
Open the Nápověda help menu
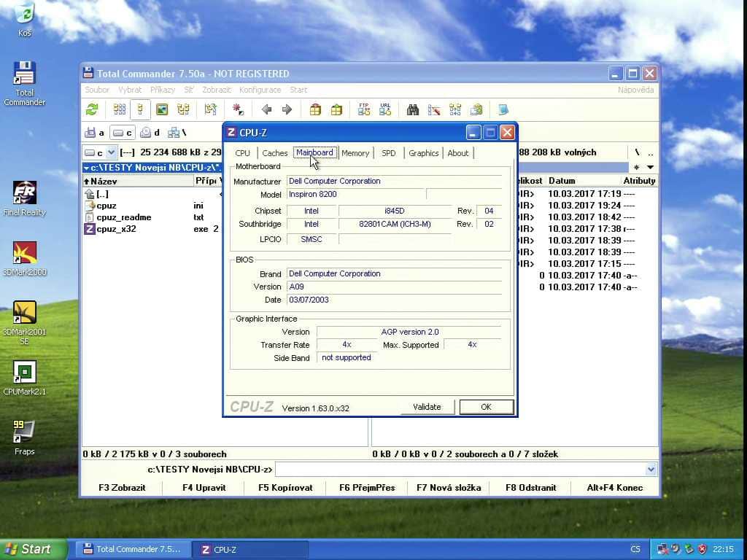tap(635, 90)
